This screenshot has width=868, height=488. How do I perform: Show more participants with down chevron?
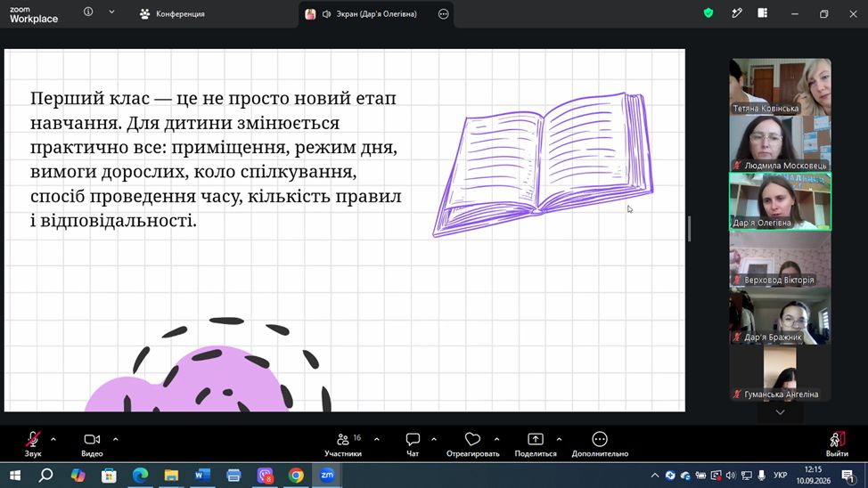[x=780, y=412]
